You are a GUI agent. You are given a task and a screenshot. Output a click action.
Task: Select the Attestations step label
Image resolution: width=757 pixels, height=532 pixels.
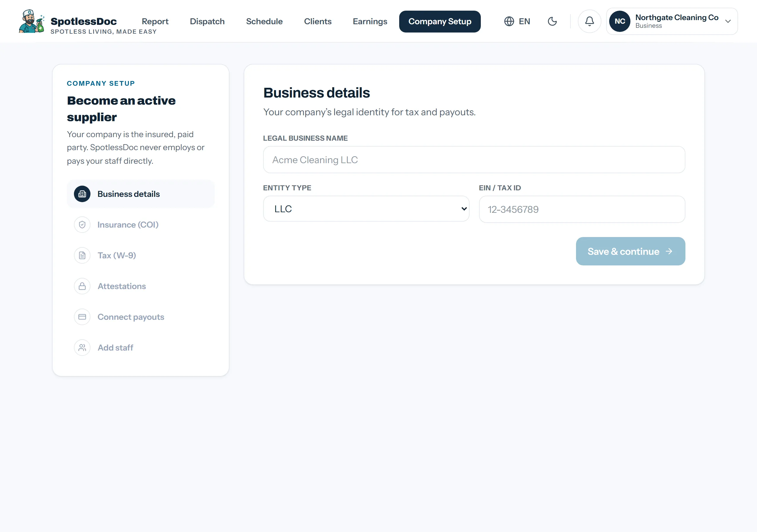[x=122, y=286]
